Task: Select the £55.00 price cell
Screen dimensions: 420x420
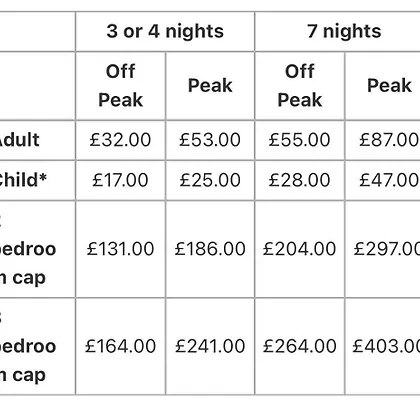Action: click(x=300, y=140)
